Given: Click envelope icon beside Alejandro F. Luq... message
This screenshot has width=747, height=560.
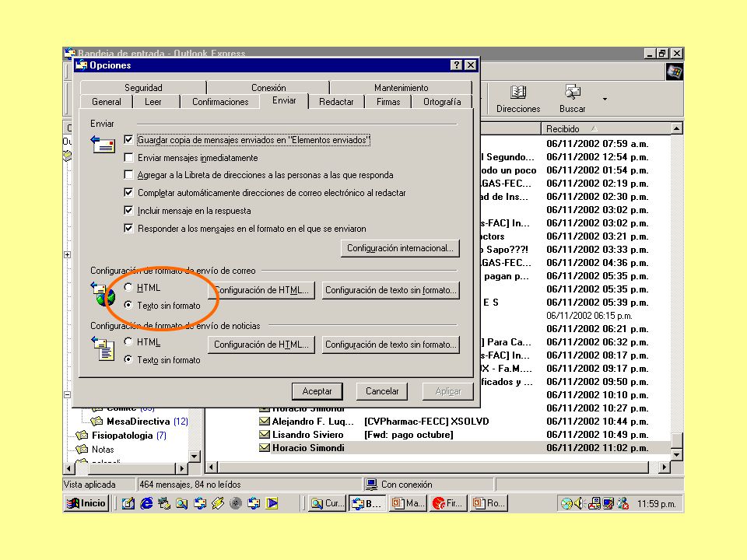Looking at the screenshot, I should (x=265, y=421).
